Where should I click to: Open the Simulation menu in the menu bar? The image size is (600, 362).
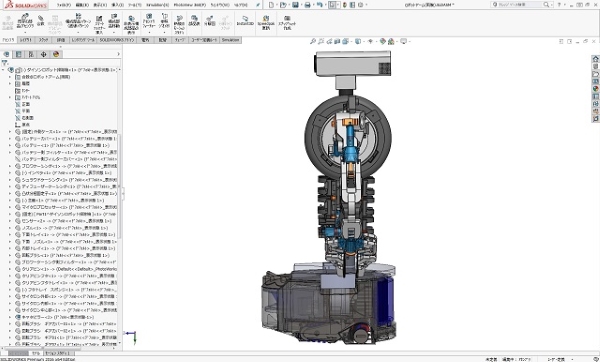tap(157, 5)
